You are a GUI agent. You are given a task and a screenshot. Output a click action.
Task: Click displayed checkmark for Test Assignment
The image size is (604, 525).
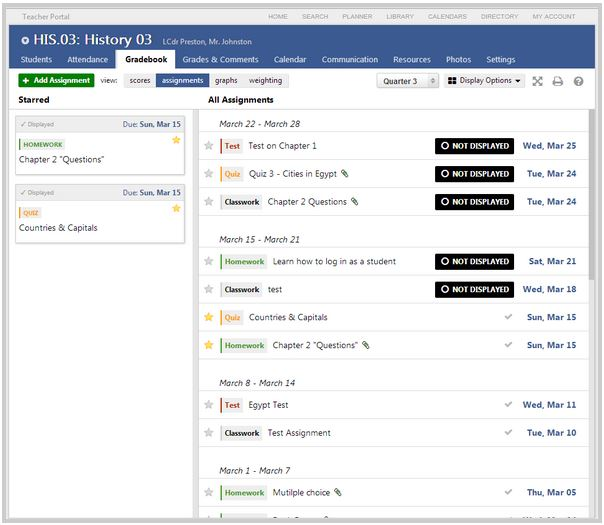(x=508, y=433)
